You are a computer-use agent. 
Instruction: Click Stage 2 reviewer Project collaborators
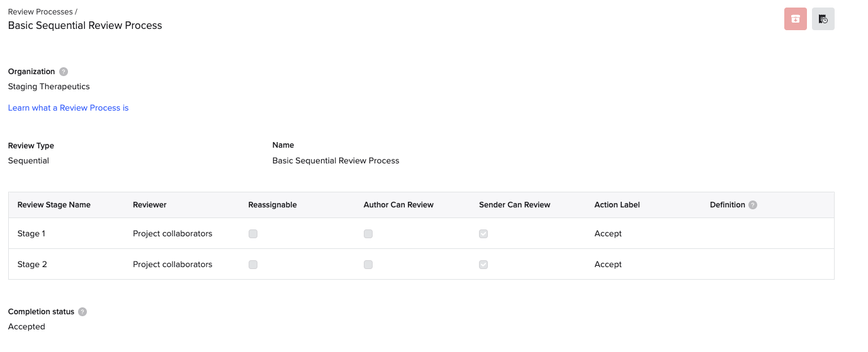pos(172,265)
